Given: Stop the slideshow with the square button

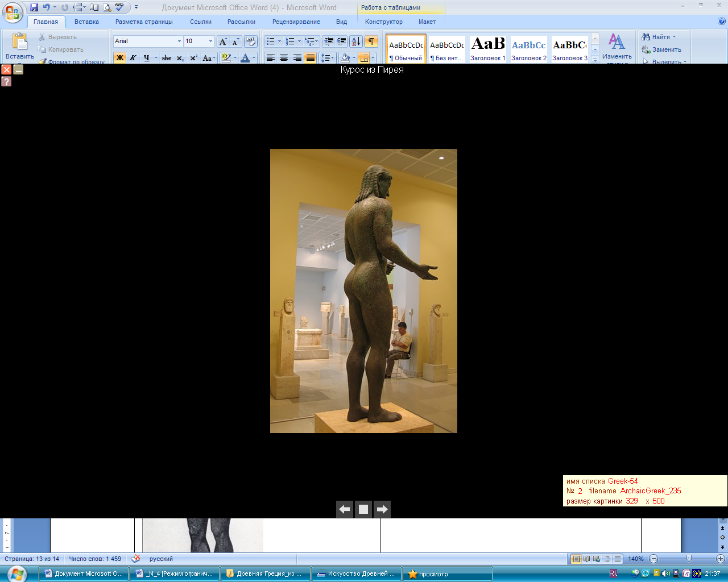Looking at the screenshot, I should coord(363,509).
